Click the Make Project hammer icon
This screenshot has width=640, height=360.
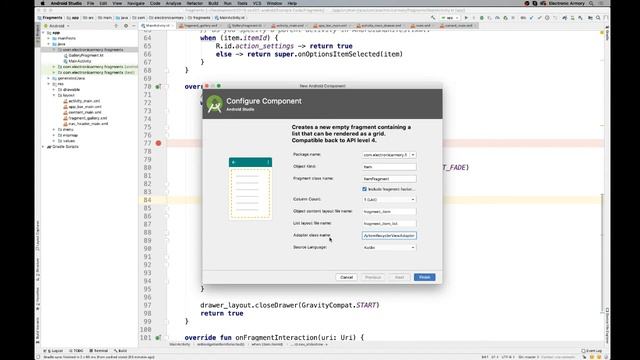pyautogui.click(x=433, y=18)
